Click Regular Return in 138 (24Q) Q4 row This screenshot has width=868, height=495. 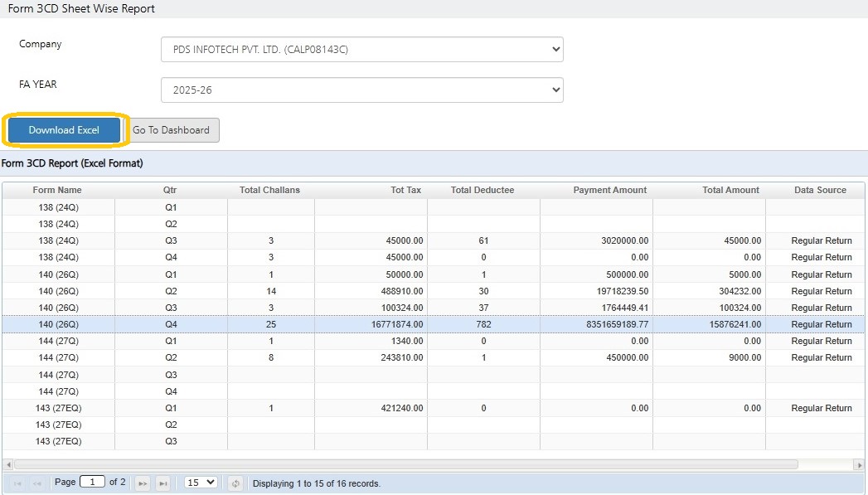click(822, 257)
